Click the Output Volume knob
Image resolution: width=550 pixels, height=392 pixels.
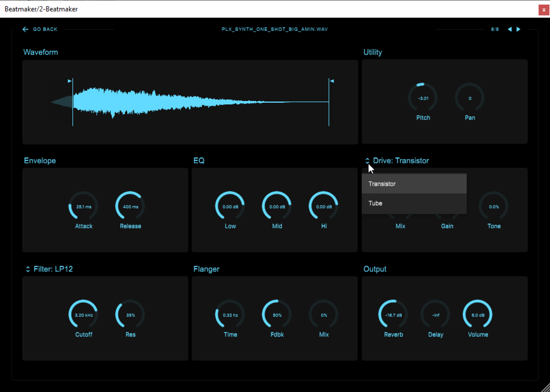pos(477,315)
